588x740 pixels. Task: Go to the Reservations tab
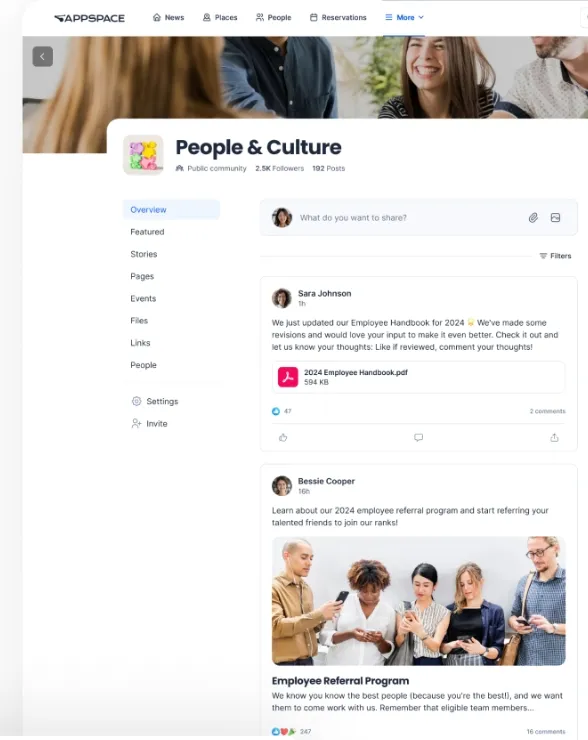click(x=338, y=17)
